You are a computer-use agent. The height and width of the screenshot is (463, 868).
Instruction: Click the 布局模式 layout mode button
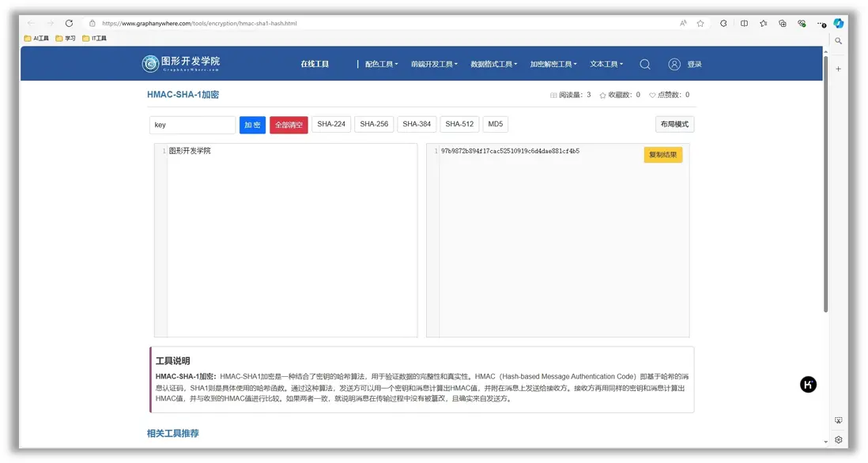pyautogui.click(x=674, y=124)
